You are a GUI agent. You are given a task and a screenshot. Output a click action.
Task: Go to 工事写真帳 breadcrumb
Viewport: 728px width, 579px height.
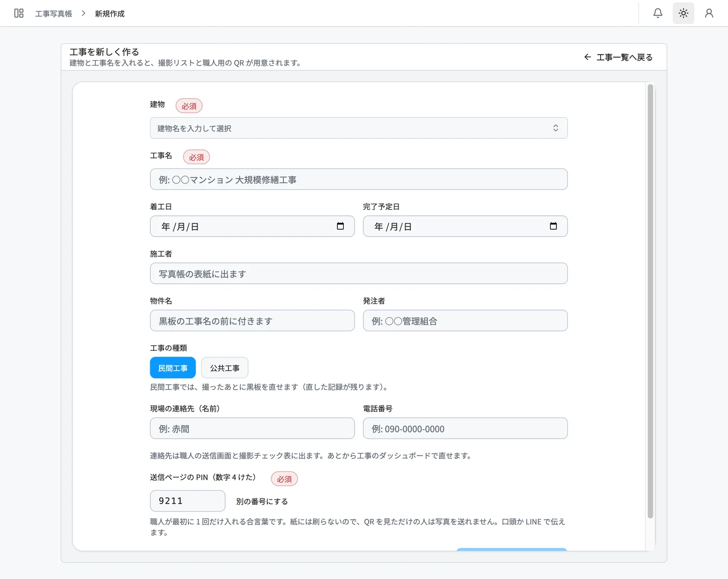click(54, 14)
